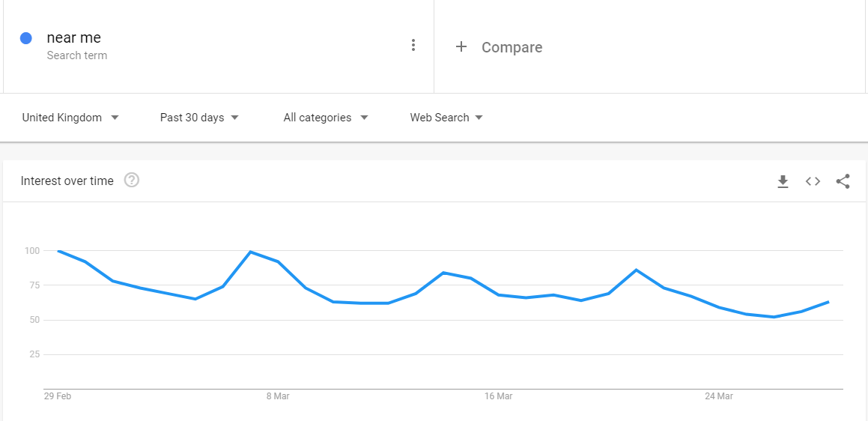
Task: Click the 24 Mar axis label
Action: click(718, 396)
